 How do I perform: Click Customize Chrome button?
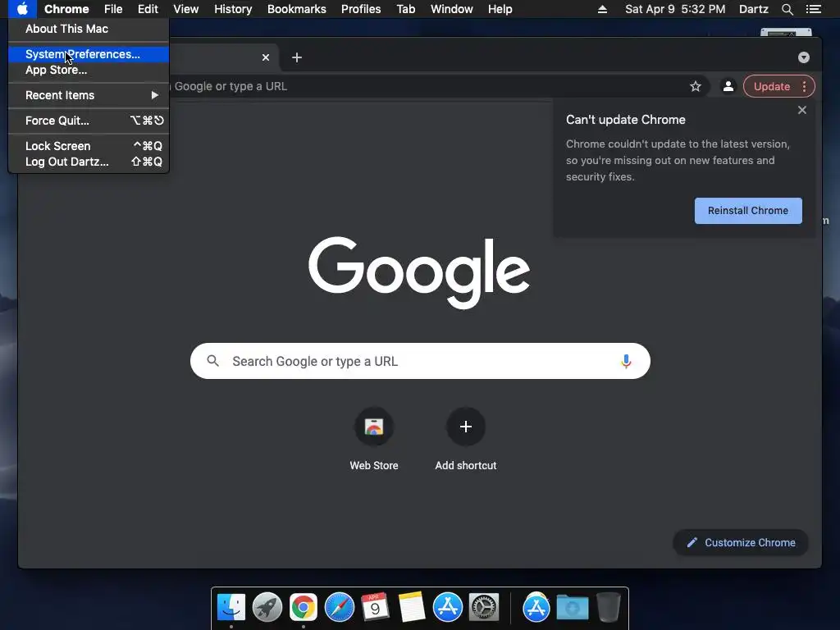(741, 543)
